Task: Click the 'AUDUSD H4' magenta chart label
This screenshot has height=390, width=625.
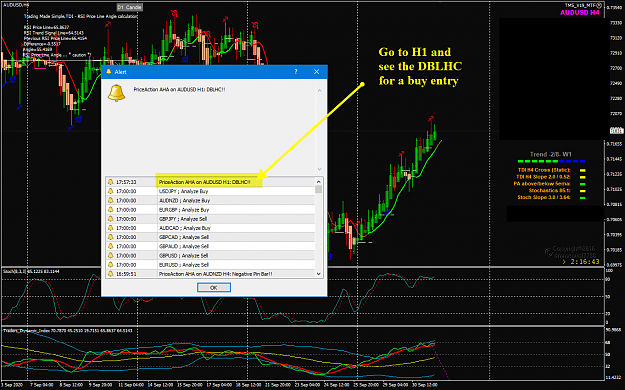Action: pos(580,12)
